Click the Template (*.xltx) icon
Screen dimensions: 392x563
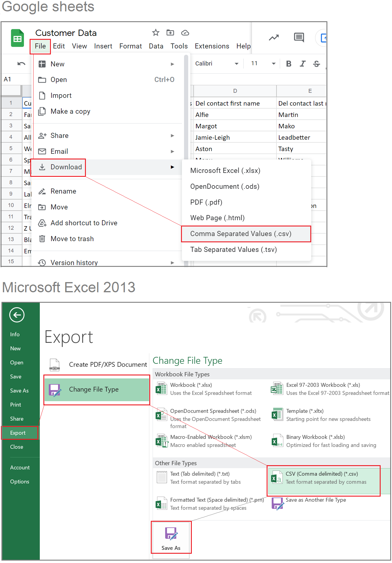pos(277,414)
